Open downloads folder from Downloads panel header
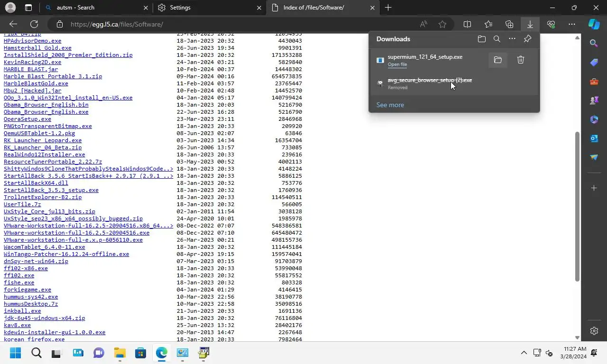Viewport: 607px width, 364px height. (x=482, y=39)
